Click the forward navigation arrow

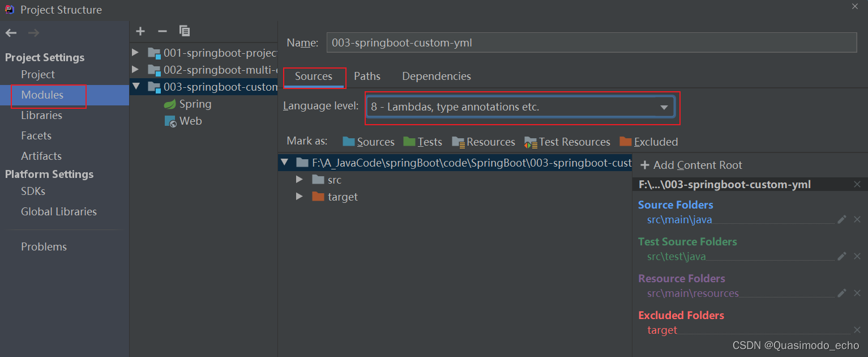[x=33, y=33]
